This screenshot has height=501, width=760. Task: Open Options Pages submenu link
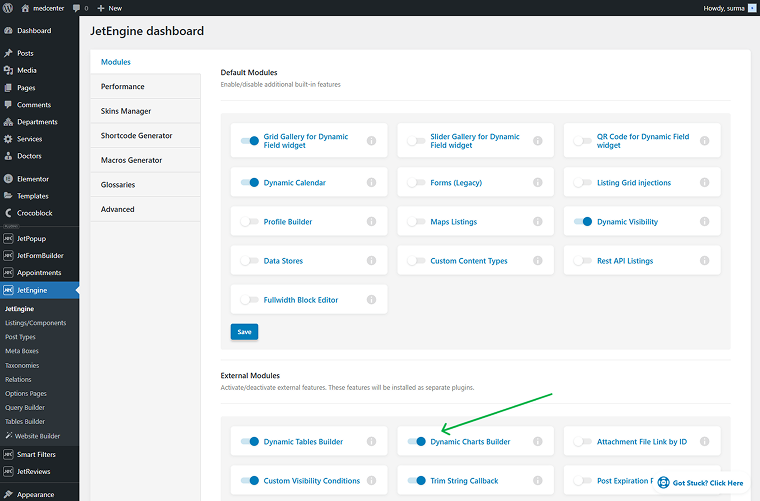(26, 393)
